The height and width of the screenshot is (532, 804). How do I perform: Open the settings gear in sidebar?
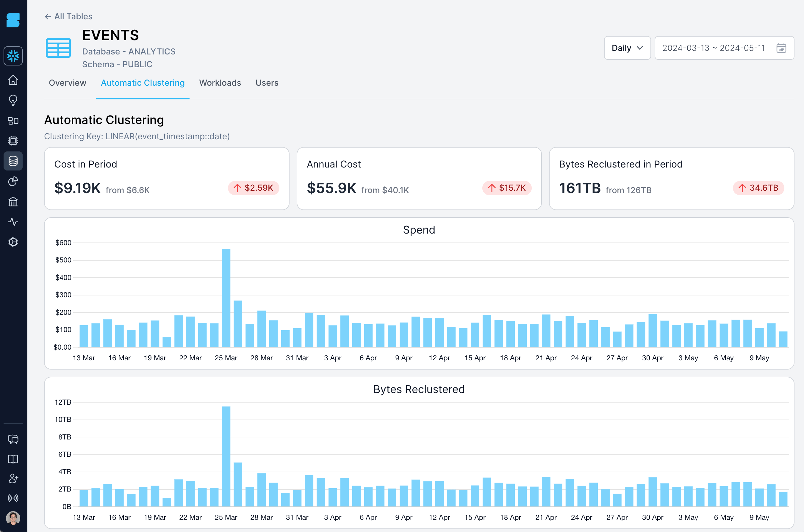(13, 242)
